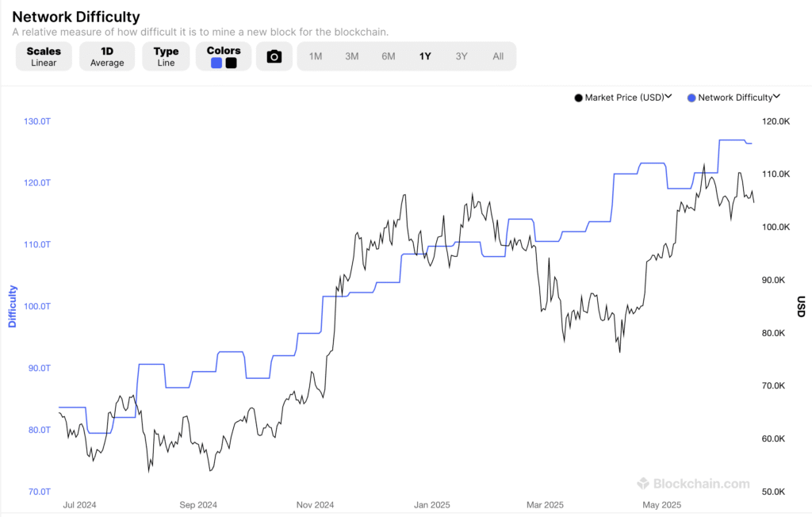This screenshot has height=517, width=812.
Task: Click the Network Difficulty legend dot
Action: pos(691,97)
